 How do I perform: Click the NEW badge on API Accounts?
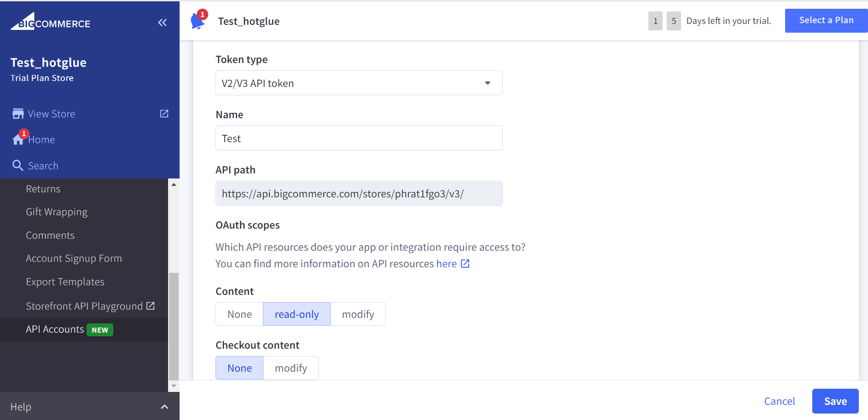pyautogui.click(x=100, y=330)
